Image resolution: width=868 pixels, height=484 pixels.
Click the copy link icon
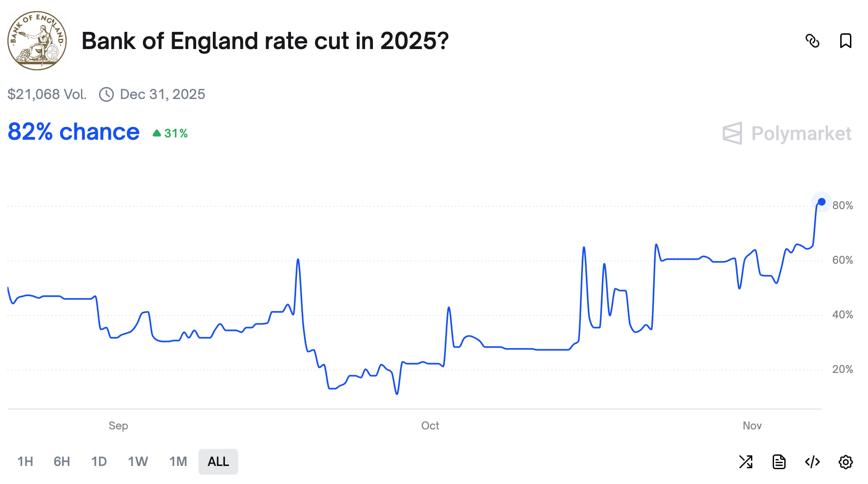812,41
